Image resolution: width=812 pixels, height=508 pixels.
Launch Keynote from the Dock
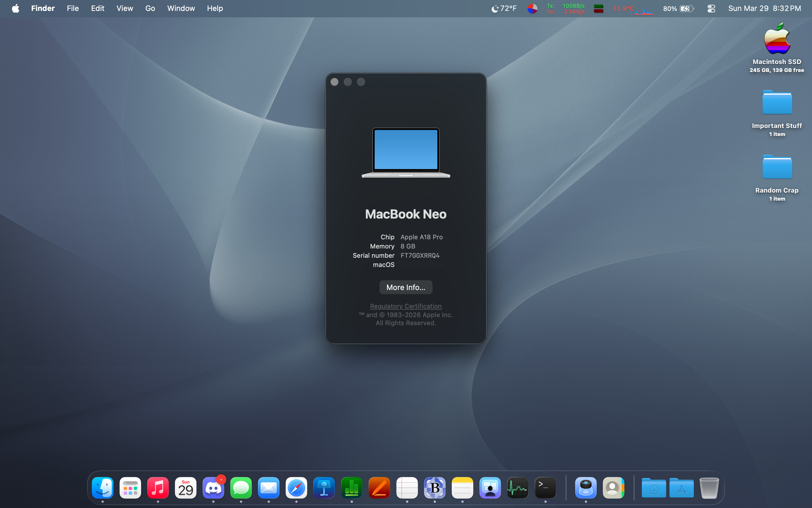tap(324, 488)
